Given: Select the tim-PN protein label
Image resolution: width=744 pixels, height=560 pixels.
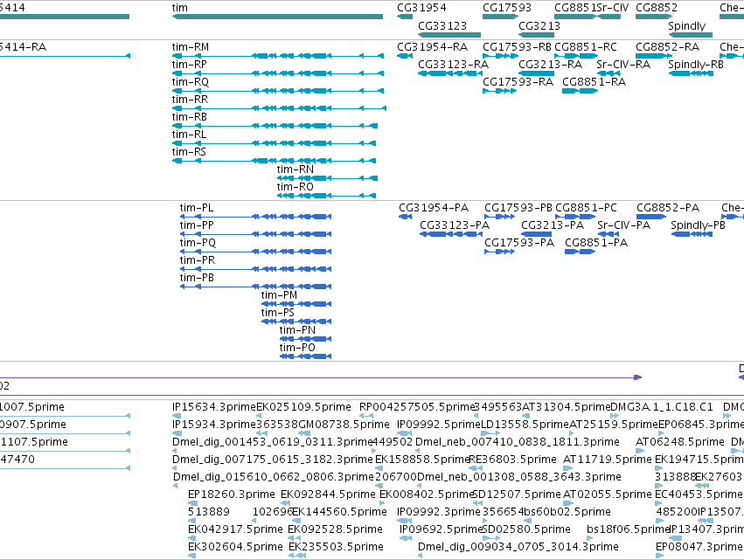Looking at the screenshot, I should coord(297,330).
